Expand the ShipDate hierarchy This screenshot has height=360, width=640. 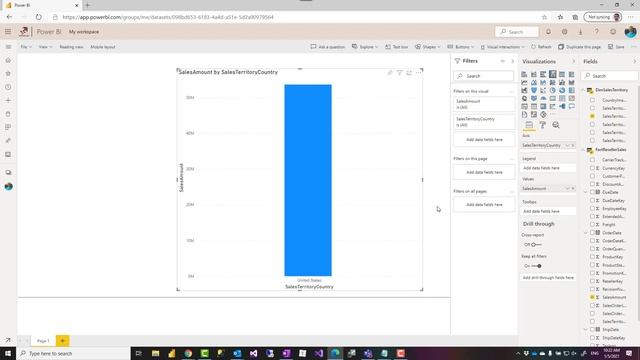586,329
